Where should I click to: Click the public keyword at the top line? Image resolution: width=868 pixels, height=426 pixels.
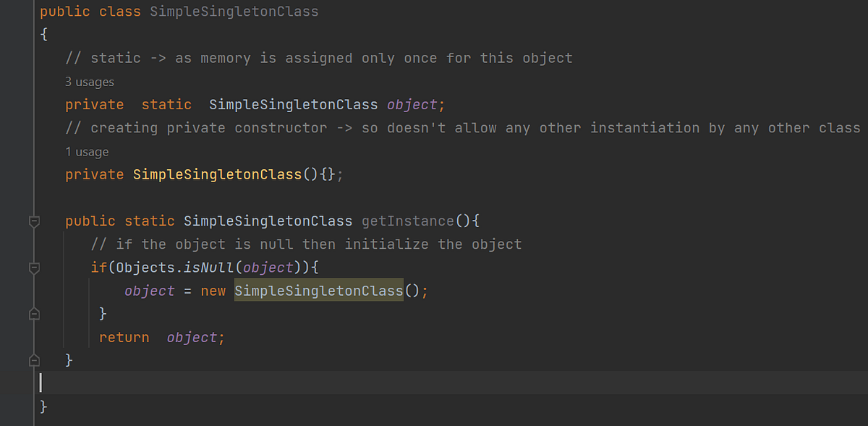pyautogui.click(x=64, y=11)
